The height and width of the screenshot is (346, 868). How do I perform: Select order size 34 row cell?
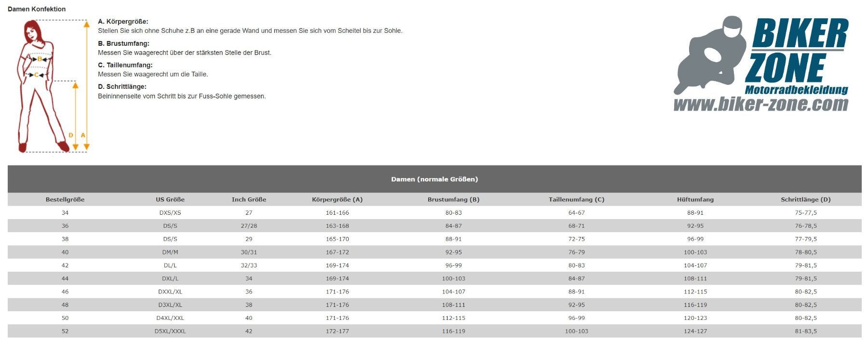(x=65, y=213)
